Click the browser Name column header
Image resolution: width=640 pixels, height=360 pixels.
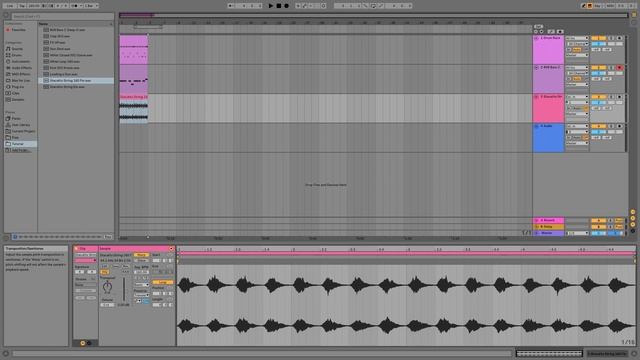coord(76,24)
